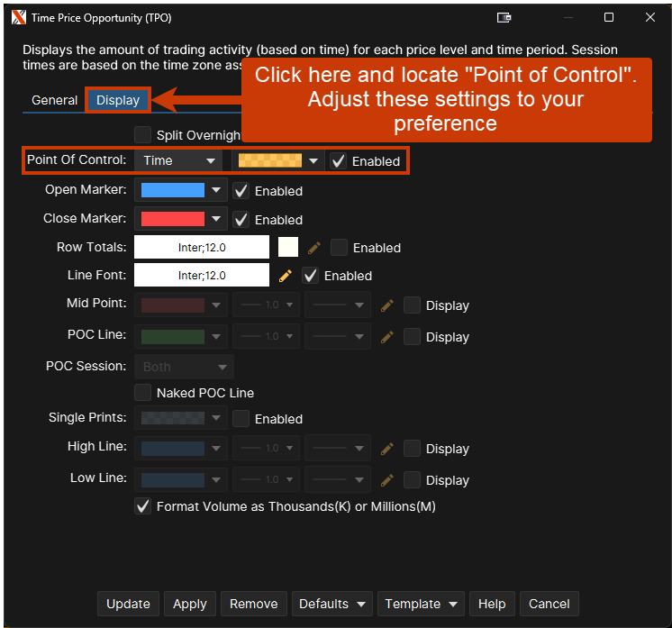Screen dimensions: 672x628
Task: Click the pencil icon beside Row Totals
Action: click(x=314, y=248)
